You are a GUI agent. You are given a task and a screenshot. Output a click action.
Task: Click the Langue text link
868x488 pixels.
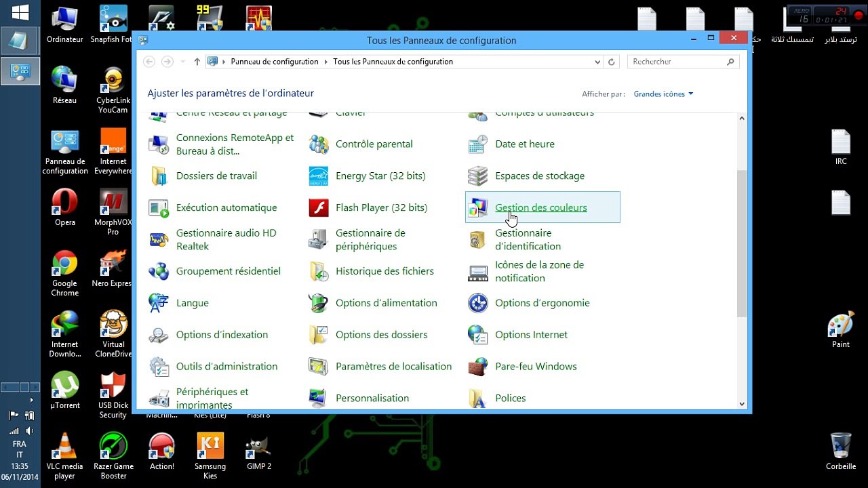(193, 303)
